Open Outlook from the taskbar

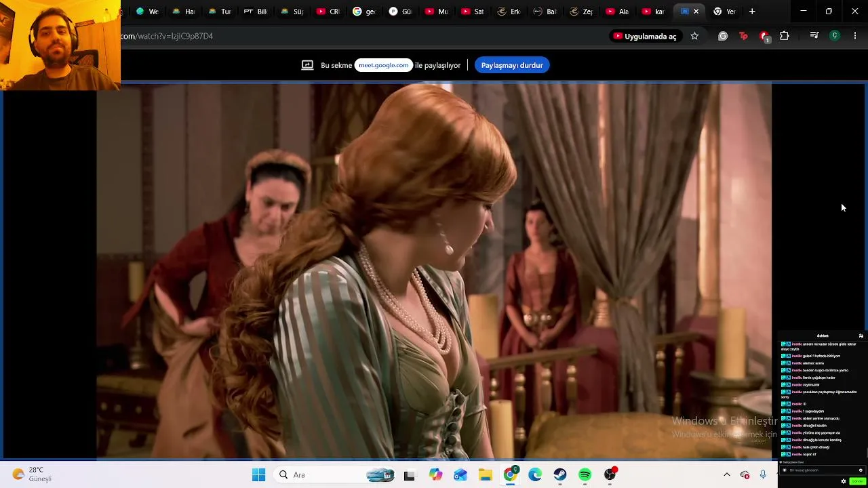[x=460, y=475]
